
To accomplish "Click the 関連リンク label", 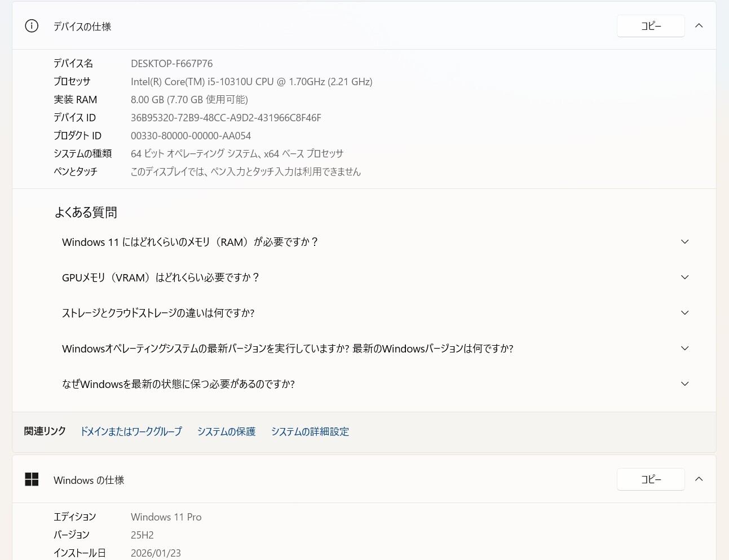I will (x=45, y=431).
